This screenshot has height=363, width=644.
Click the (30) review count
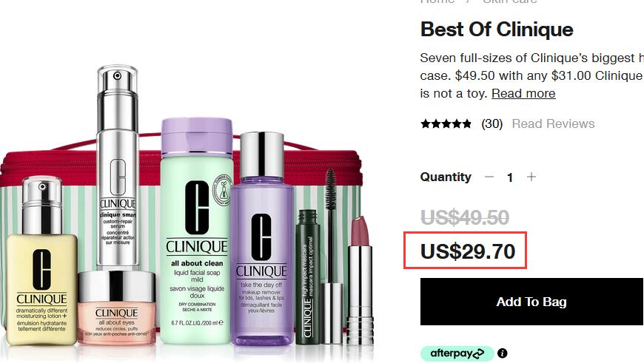click(492, 123)
